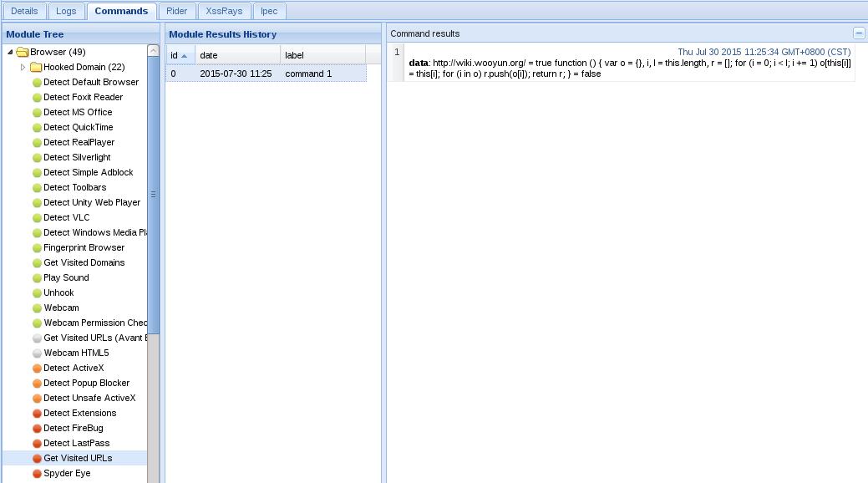Screen dimensions: 868x483
Task: Click red status dot beside Detect FireBug
Action: 37,429
